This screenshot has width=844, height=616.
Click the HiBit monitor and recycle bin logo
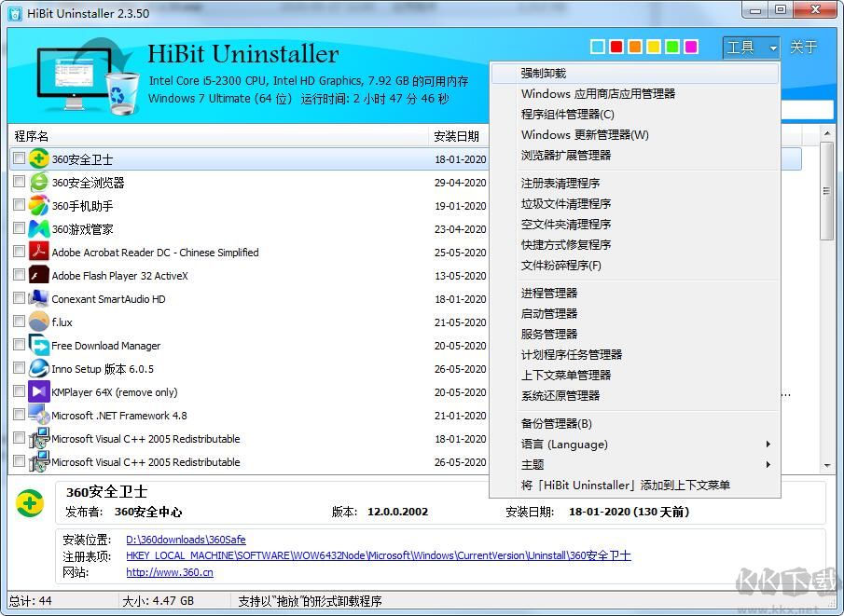(x=88, y=76)
